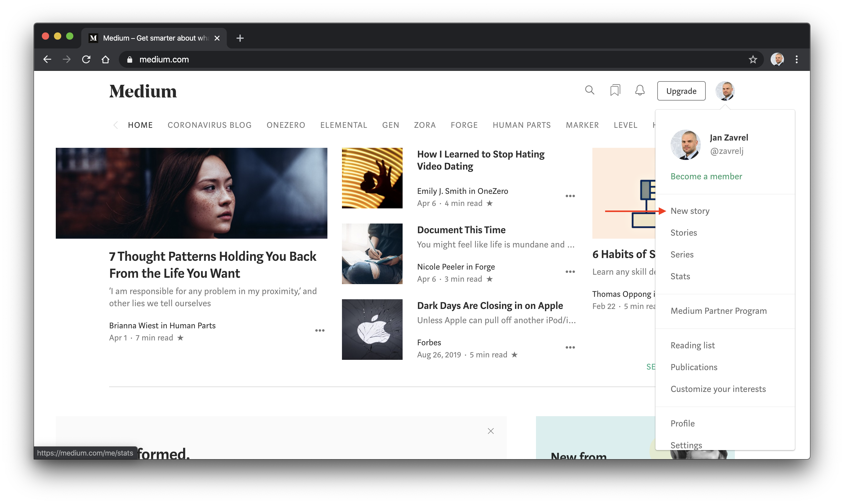
Task: Dismiss the bottom banner with X
Action: pos(491,431)
